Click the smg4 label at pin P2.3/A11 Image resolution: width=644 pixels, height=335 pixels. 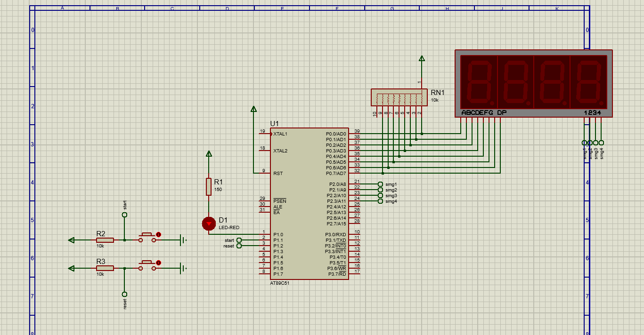[391, 201]
